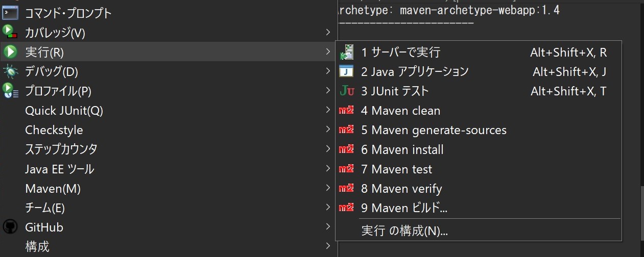The image size is (644, 257).
Task: Expand the GitHub submenu arrow
Action: (328, 227)
